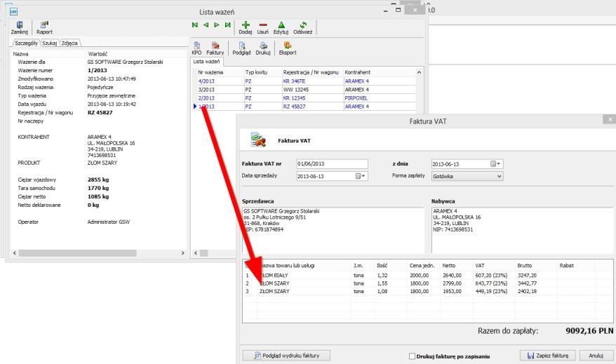Click the Lista ważeń window app icon
Viewport: 616px width, 364px height.
(x=13, y=11)
